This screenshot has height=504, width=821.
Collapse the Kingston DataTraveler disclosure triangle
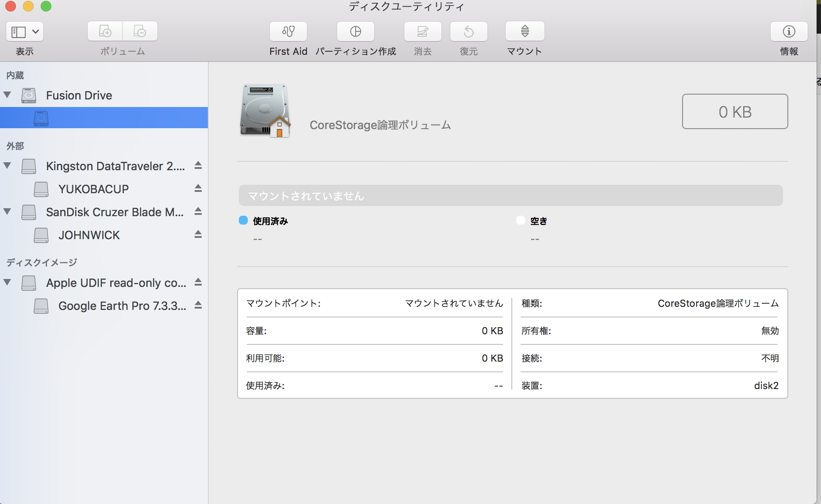[x=7, y=165]
